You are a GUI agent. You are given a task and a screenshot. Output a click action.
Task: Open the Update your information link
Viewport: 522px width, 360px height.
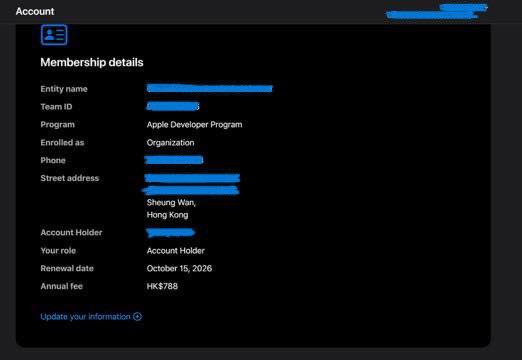coord(91,316)
